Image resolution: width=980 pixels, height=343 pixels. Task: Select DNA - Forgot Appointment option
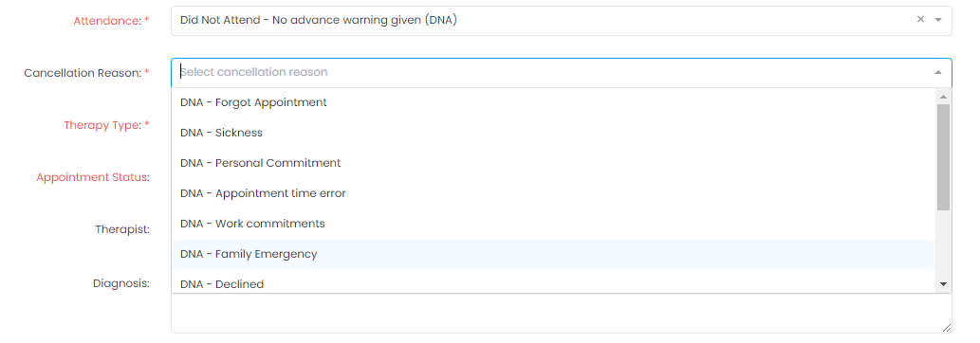point(554,102)
